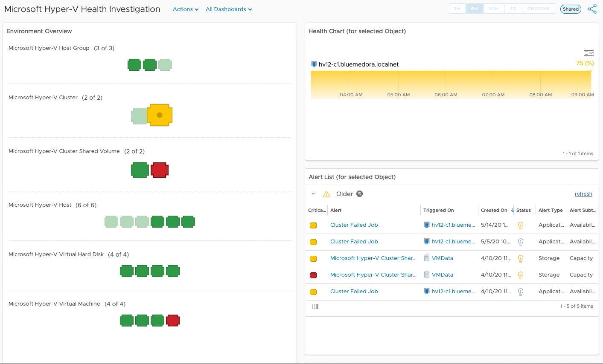The image size is (603, 364).
Task: Sort by the Alert Type column header
Action: click(551, 210)
